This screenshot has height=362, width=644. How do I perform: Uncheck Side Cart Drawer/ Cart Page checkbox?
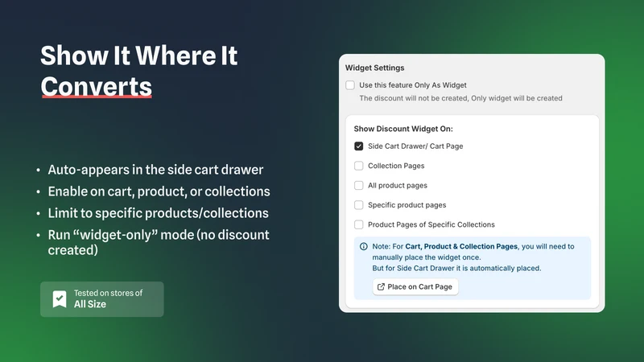358,146
